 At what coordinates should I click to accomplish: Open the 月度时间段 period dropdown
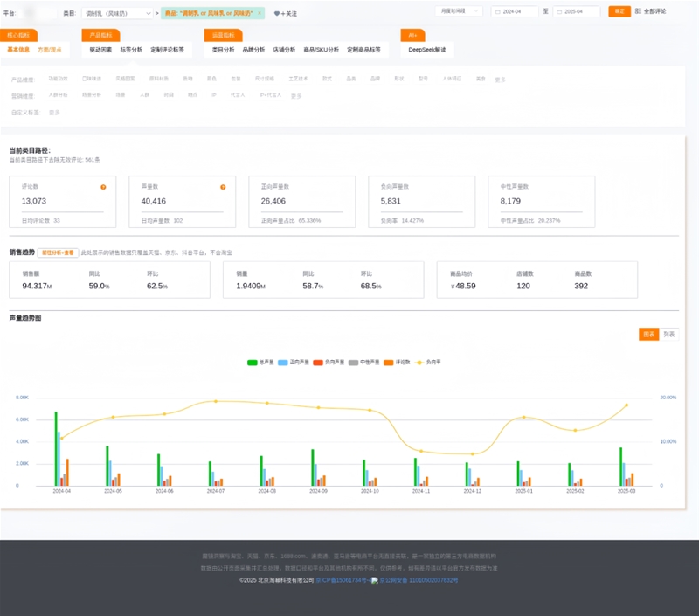click(x=459, y=11)
